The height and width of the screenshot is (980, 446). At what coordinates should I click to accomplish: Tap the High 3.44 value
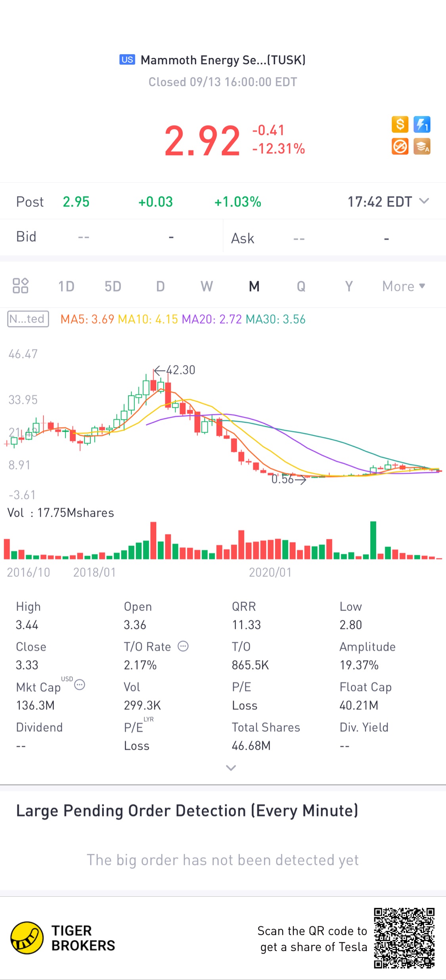27,625
